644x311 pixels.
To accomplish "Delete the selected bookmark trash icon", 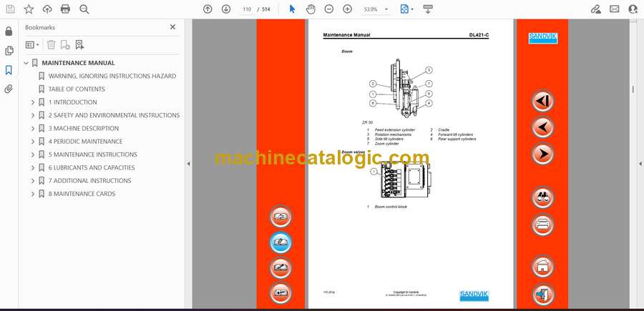I will [51, 45].
